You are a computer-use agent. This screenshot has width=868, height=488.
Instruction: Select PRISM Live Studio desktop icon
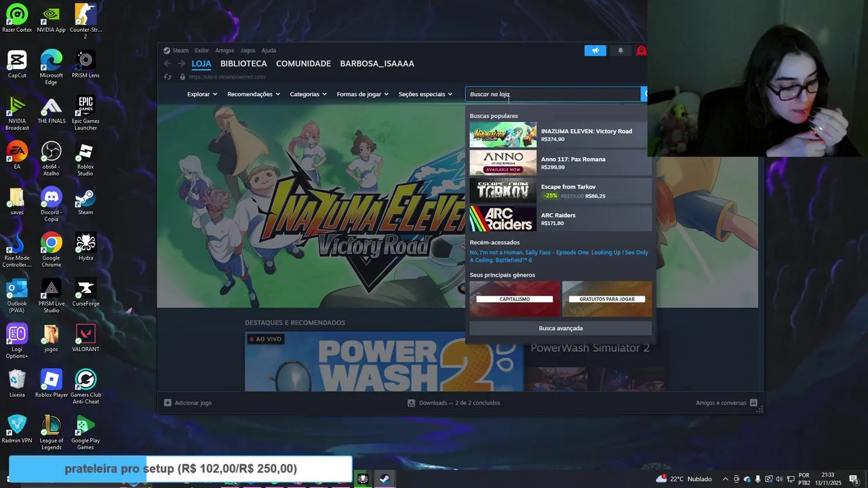(x=51, y=296)
